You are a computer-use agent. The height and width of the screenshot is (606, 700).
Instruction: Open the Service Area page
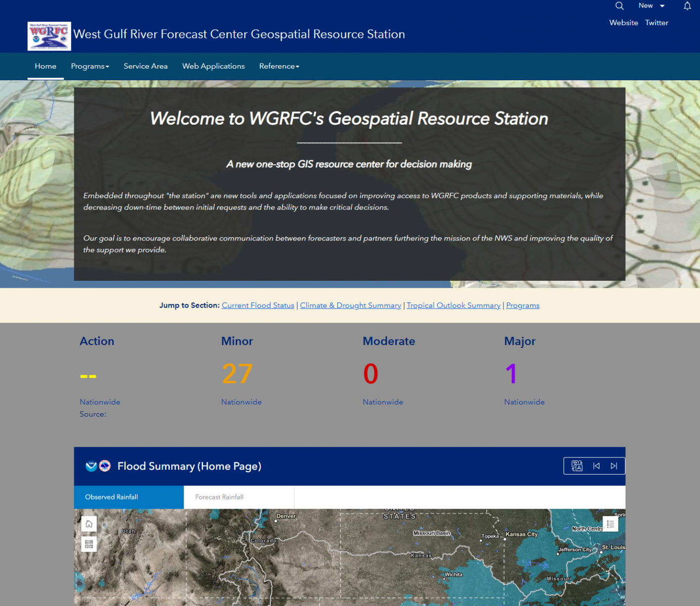[x=146, y=66]
